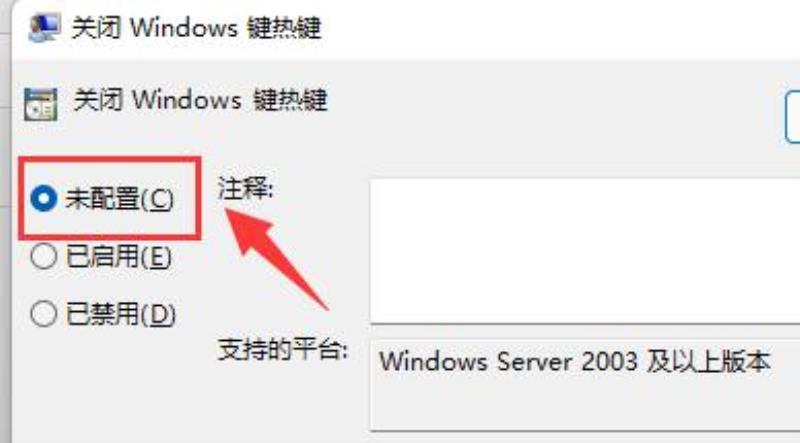Select the 未配置(C) radio button circle
This screenshot has height=443, width=800.
pyautogui.click(x=43, y=198)
